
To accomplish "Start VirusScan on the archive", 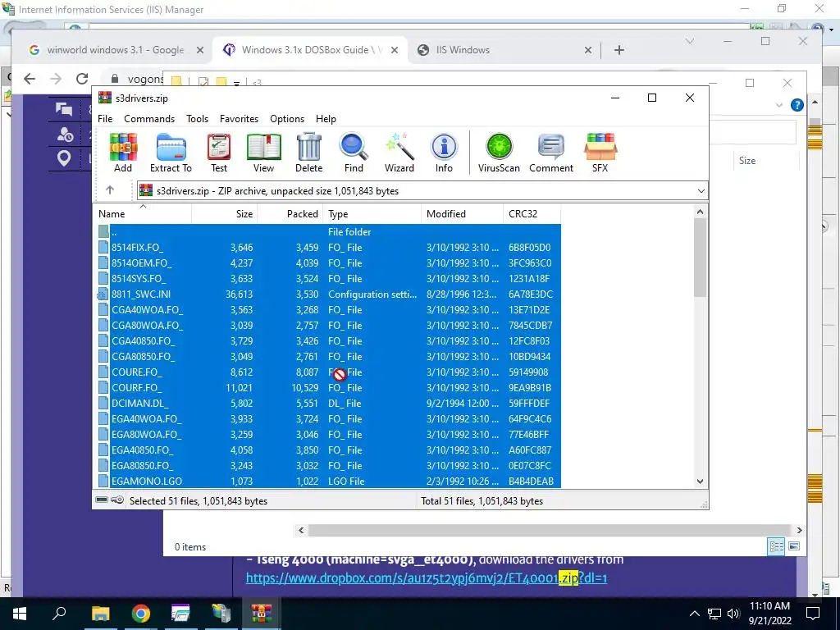I will point(499,153).
